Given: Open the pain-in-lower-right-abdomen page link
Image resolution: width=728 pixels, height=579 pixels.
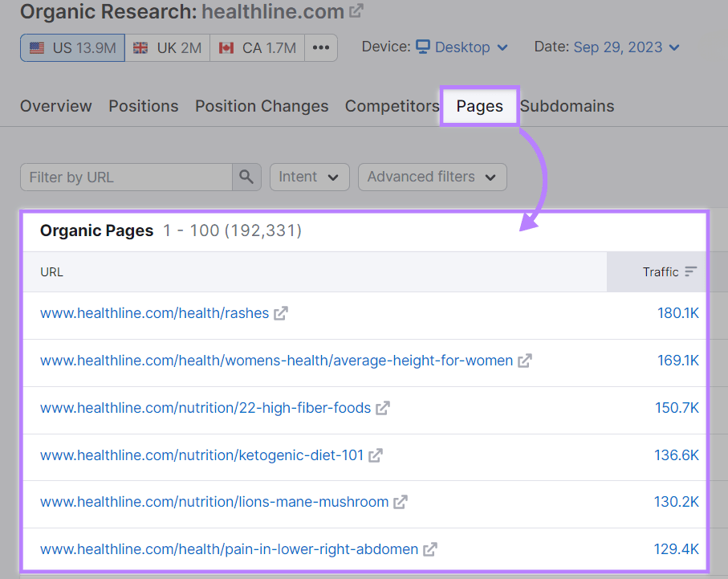Looking at the screenshot, I should (229, 550).
